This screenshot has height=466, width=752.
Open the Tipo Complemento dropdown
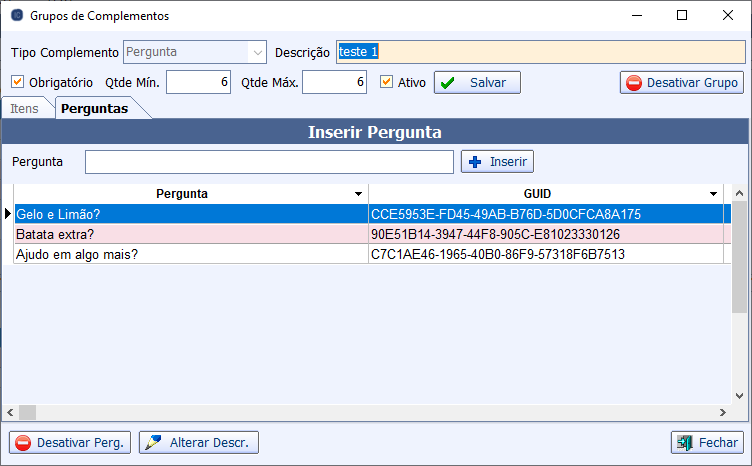point(257,52)
